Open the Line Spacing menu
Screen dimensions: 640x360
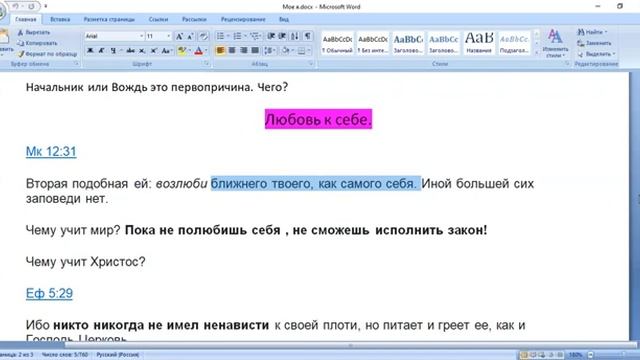(x=269, y=51)
